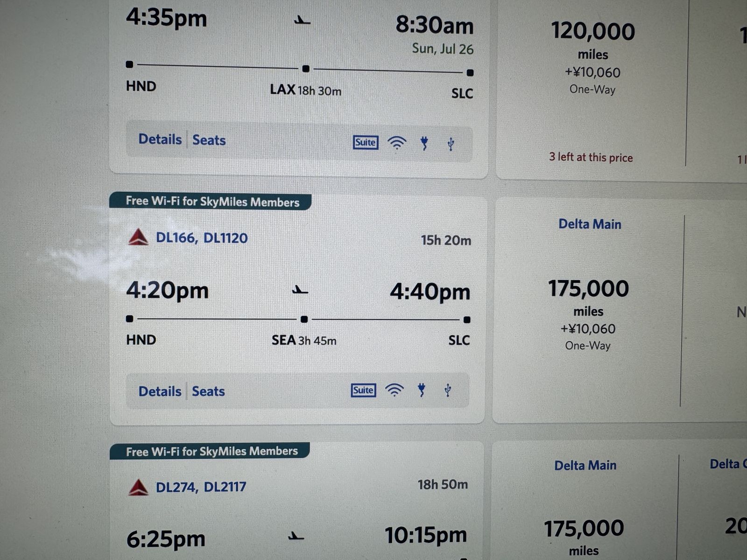Screen dimensions: 747x560
Task: Open flight numbers DL166, DL1120 link
Action: coord(202,238)
